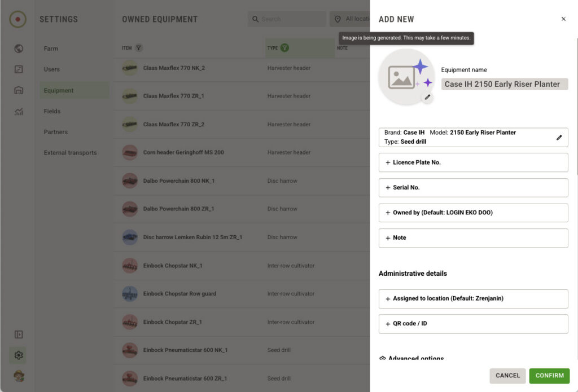Expand QR code / ID field
Screen dimensions: 578x392
(x=474, y=324)
